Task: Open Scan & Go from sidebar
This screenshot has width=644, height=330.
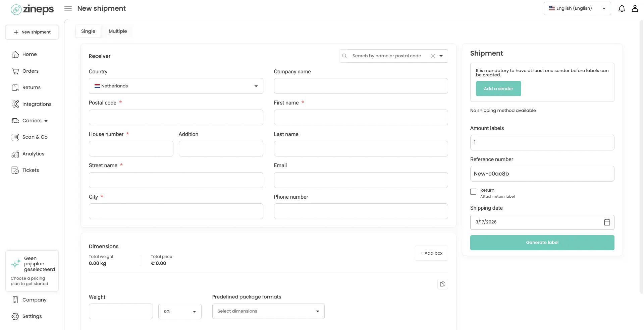Action: click(35, 137)
